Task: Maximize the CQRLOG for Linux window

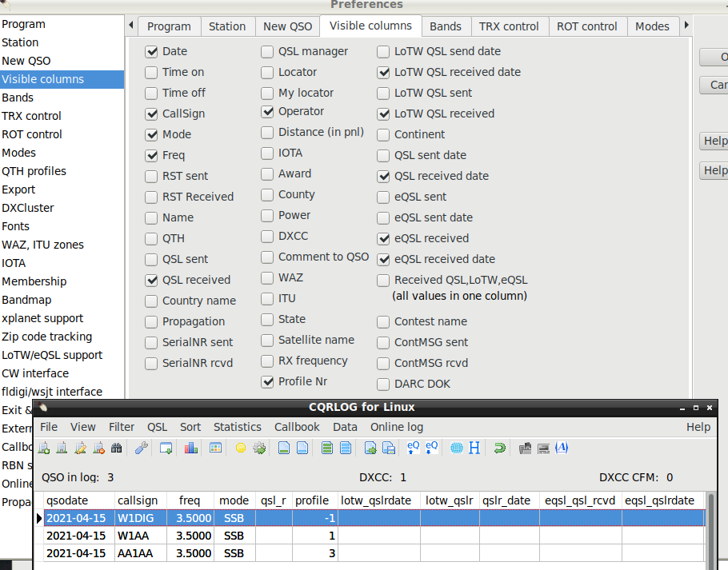Action: pos(695,408)
